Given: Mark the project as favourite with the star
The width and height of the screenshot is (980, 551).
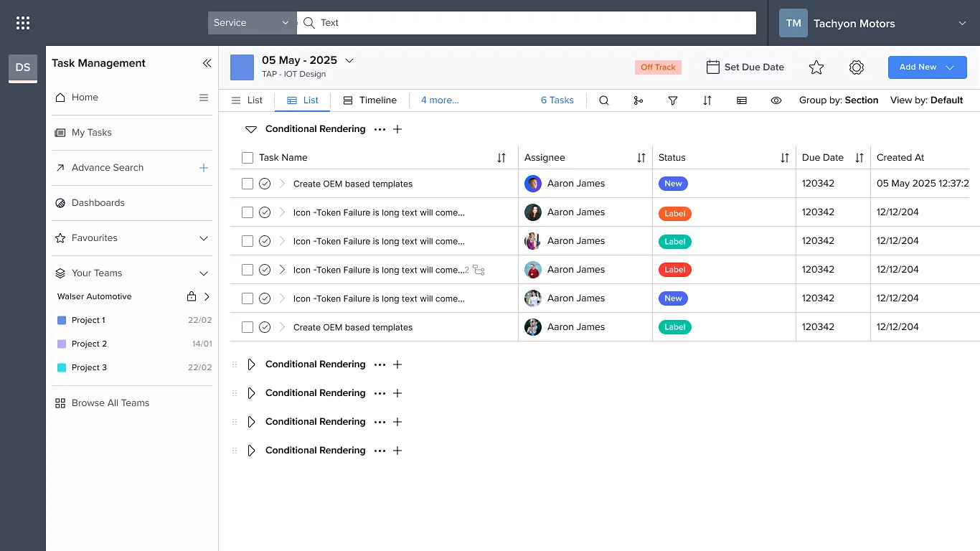Looking at the screenshot, I should 816,67.
